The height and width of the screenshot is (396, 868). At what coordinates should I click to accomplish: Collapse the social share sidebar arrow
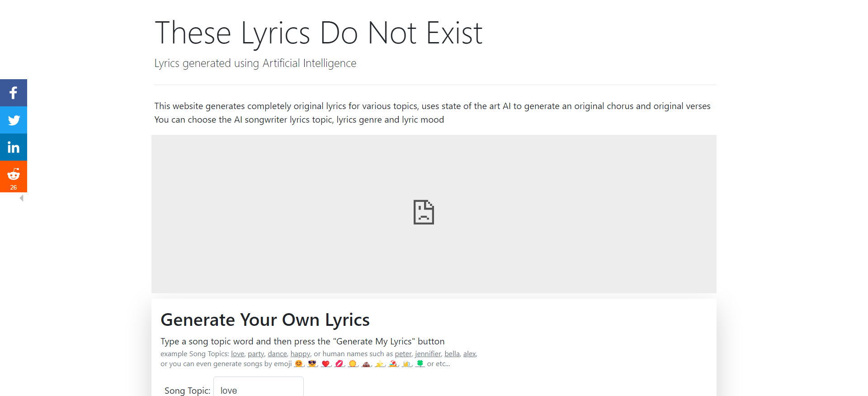(21, 198)
